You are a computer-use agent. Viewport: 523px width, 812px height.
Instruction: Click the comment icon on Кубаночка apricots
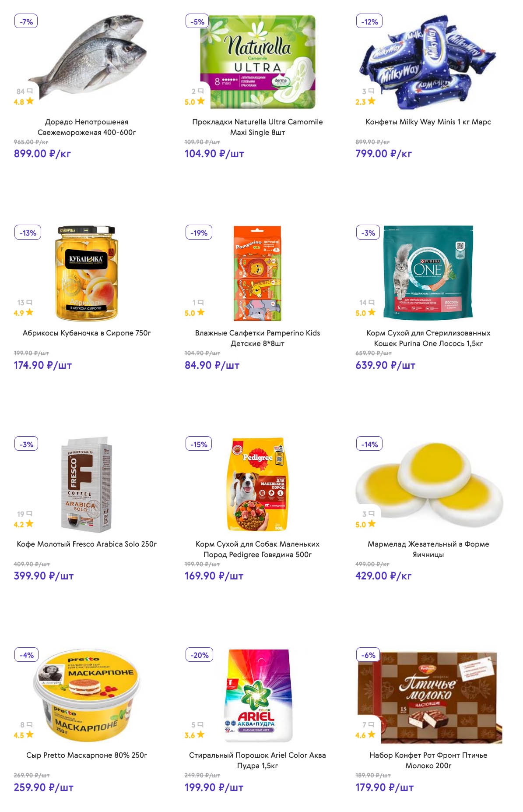30,302
